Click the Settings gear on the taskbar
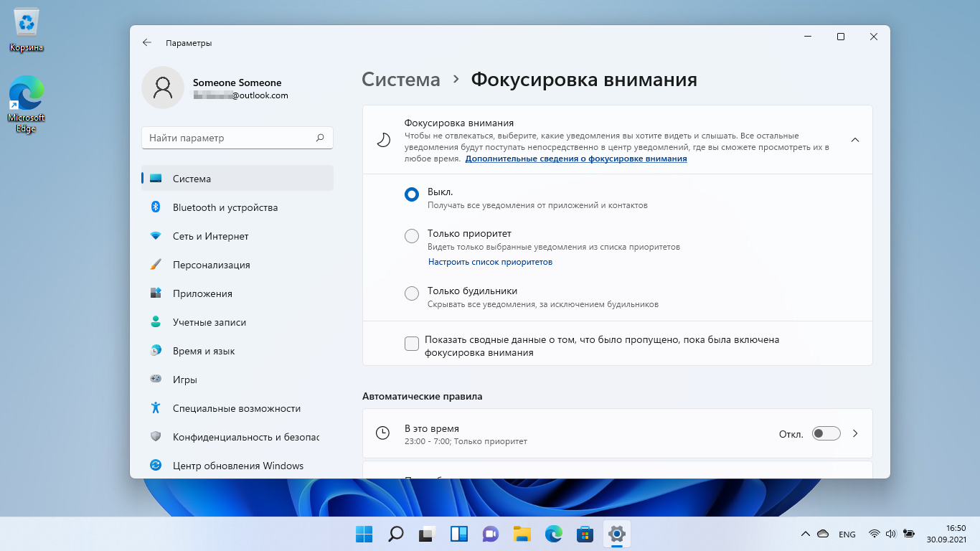 point(617,534)
